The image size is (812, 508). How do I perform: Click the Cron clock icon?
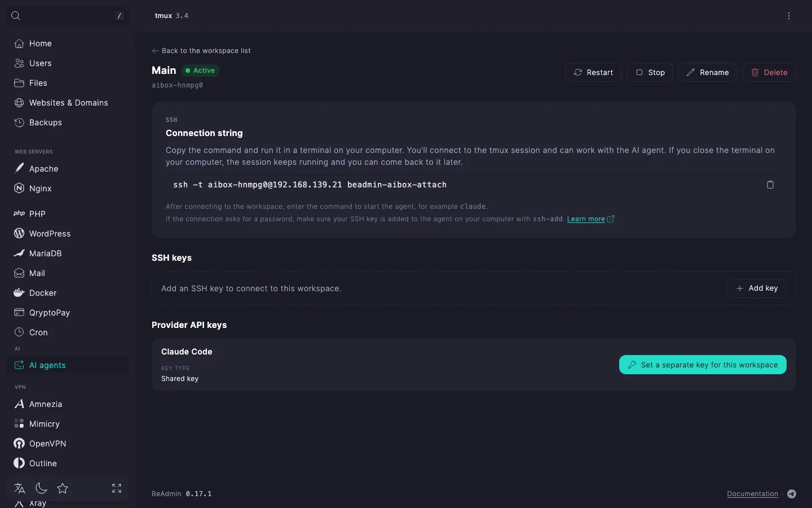click(19, 332)
